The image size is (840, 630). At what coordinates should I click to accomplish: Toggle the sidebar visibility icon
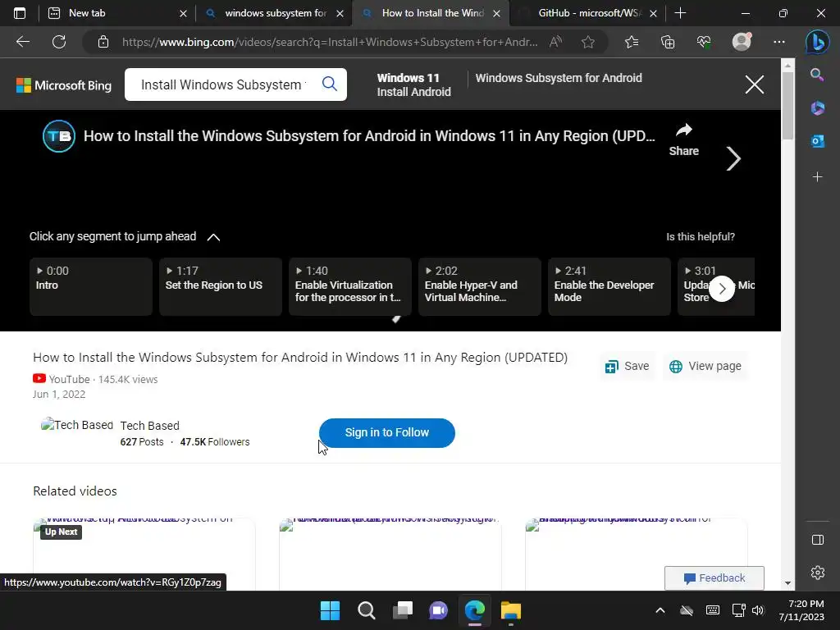pyautogui.click(x=818, y=540)
